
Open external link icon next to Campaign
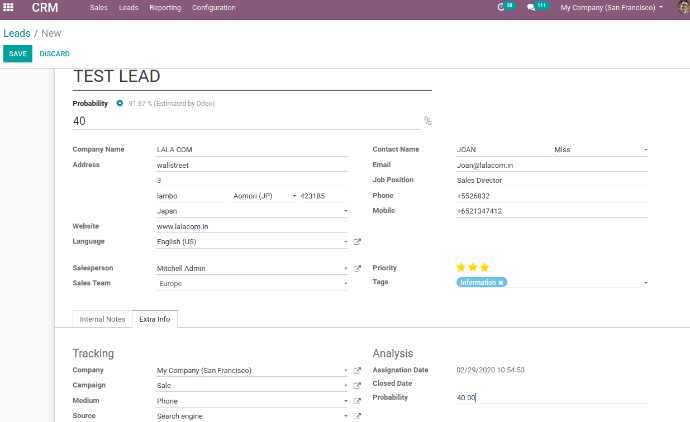coord(357,385)
